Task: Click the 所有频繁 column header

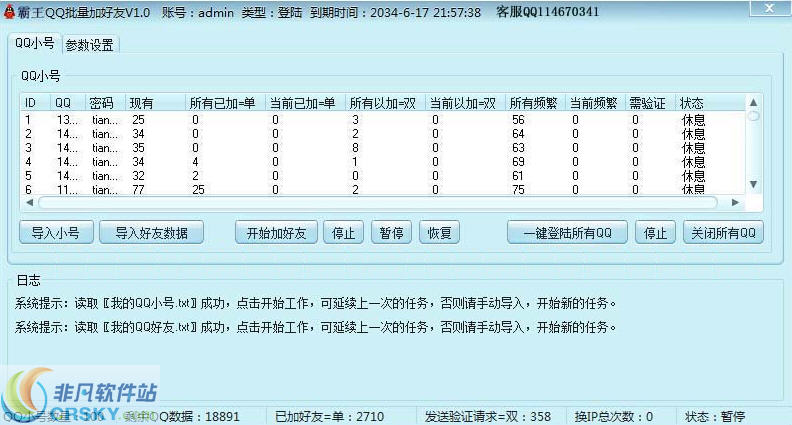Action: (x=535, y=103)
